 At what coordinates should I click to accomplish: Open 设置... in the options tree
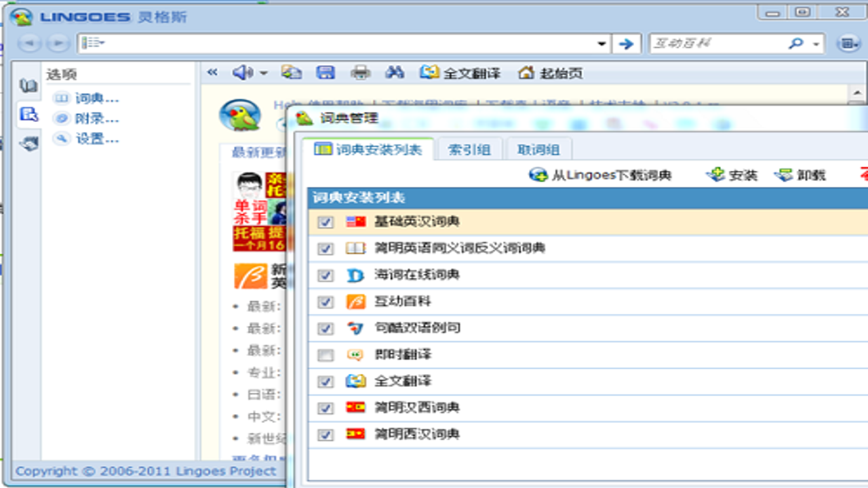pyautogui.click(x=87, y=139)
